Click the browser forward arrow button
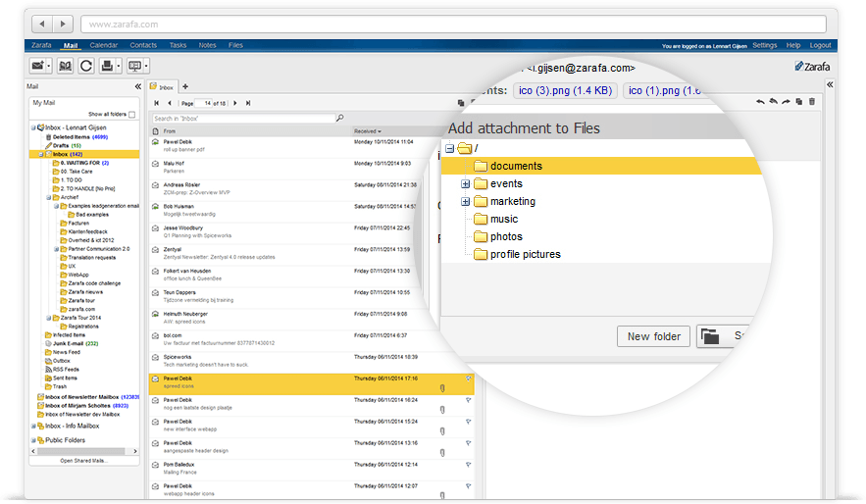 (x=63, y=24)
